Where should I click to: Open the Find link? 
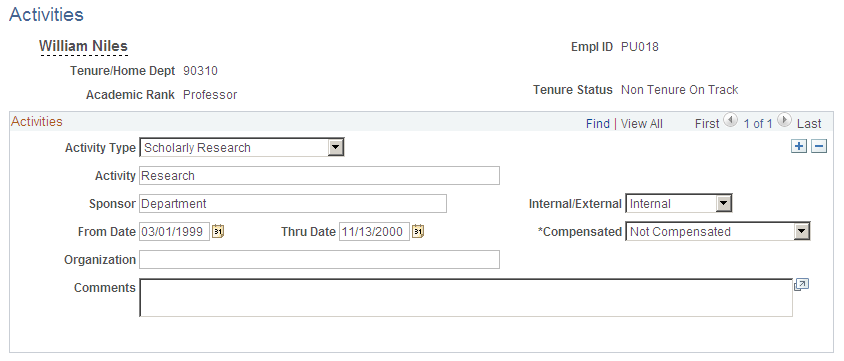(x=597, y=124)
